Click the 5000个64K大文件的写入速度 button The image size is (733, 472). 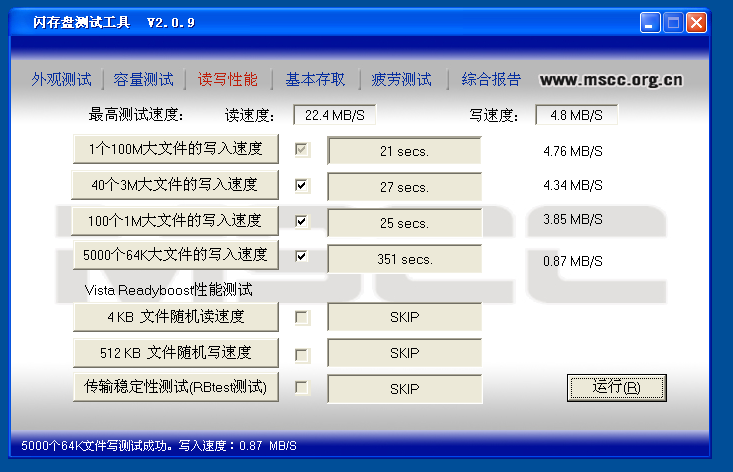176,255
